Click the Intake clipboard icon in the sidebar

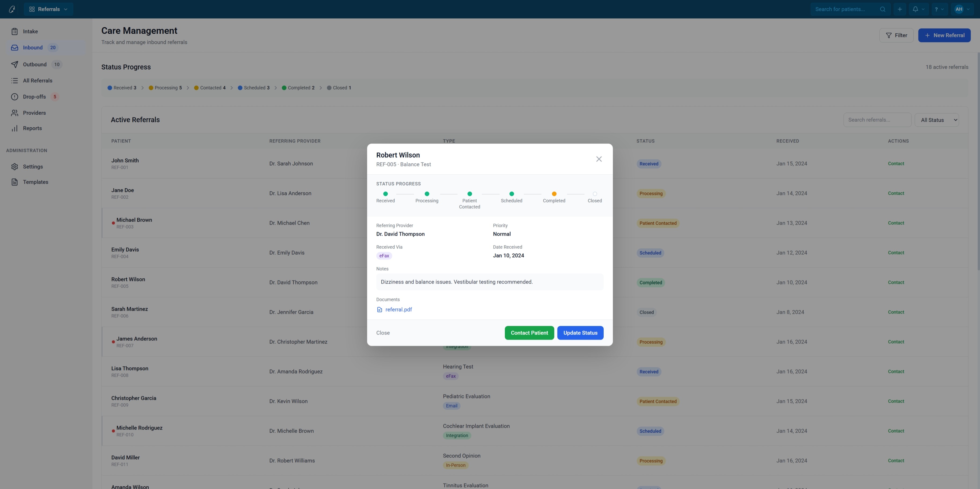pos(14,32)
